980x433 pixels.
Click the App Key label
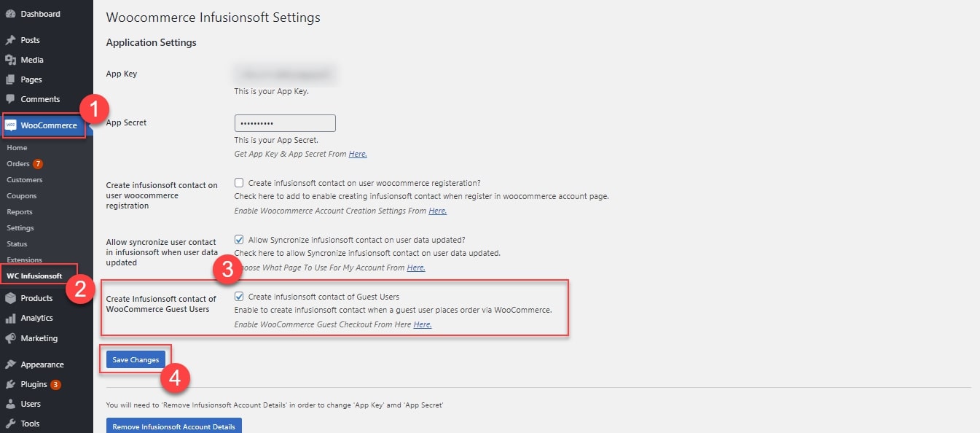coord(122,74)
